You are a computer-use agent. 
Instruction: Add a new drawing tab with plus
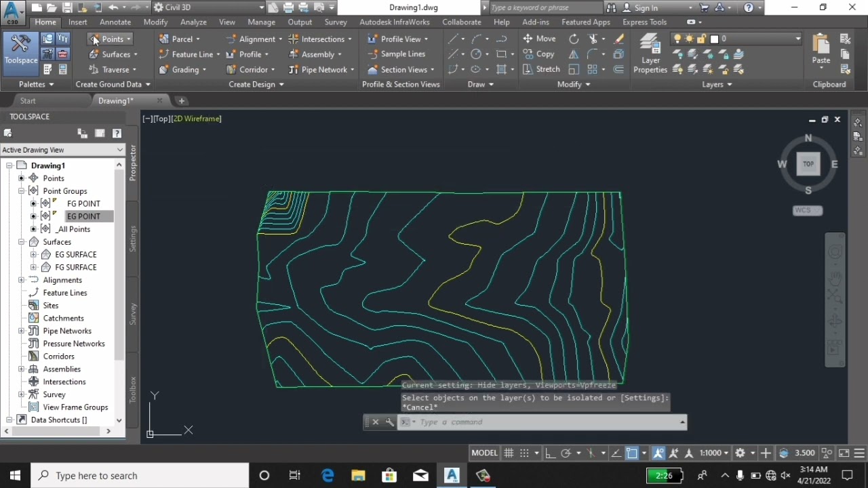tap(181, 101)
